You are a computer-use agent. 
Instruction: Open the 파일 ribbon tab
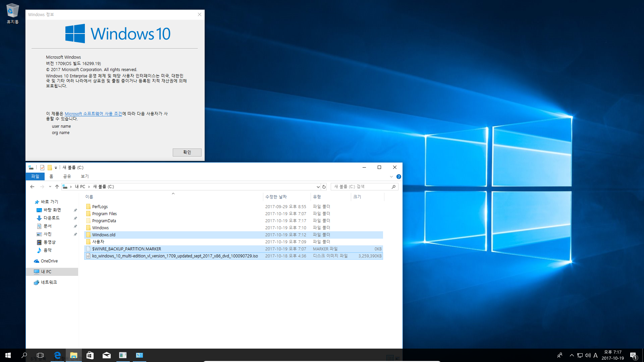point(35,176)
